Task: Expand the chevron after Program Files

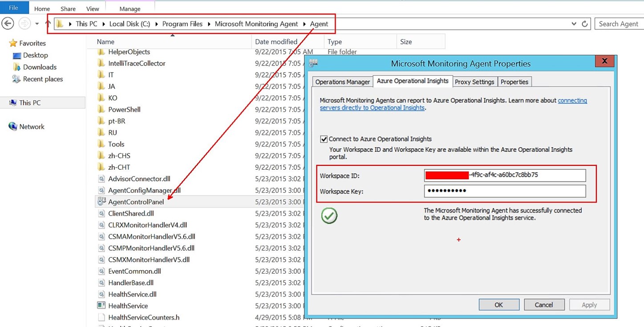Action: [209, 24]
